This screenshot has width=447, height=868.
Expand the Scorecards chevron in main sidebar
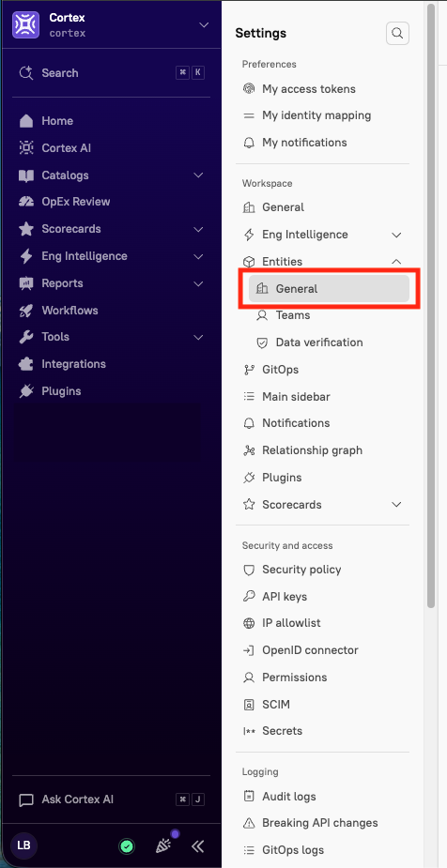pos(198,229)
